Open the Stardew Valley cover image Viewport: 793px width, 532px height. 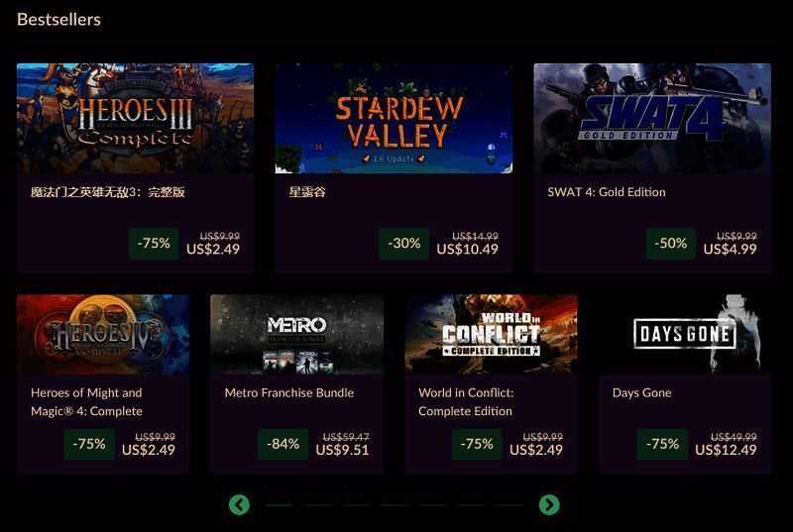tap(394, 119)
